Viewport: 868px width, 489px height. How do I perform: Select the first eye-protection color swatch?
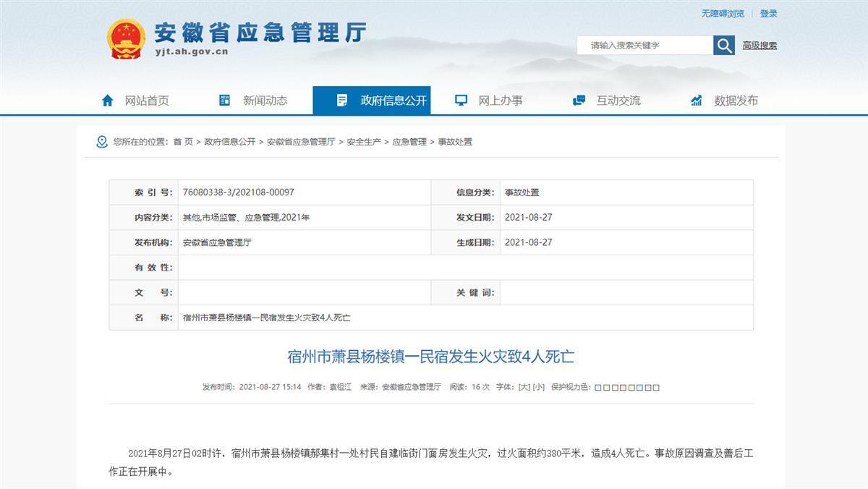[x=598, y=388]
